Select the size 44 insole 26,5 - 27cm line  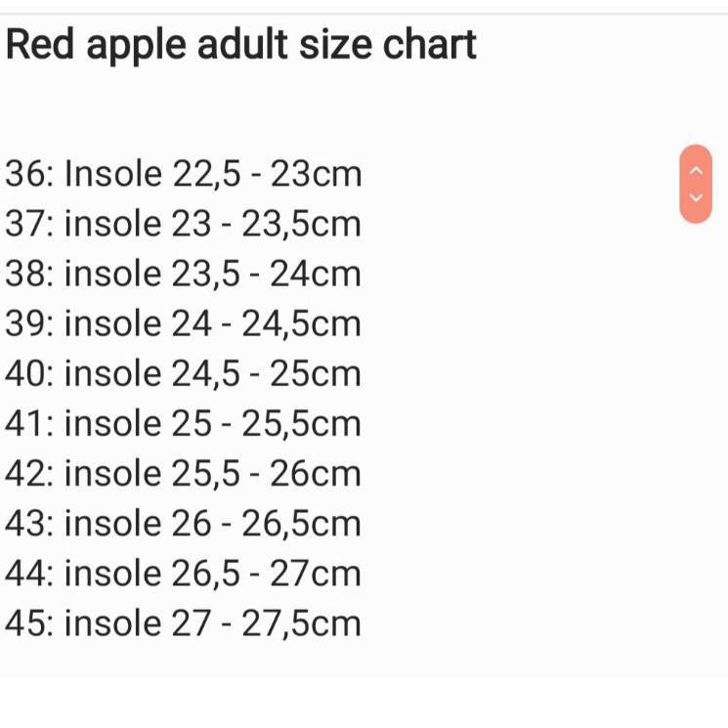[x=183, y=574]
